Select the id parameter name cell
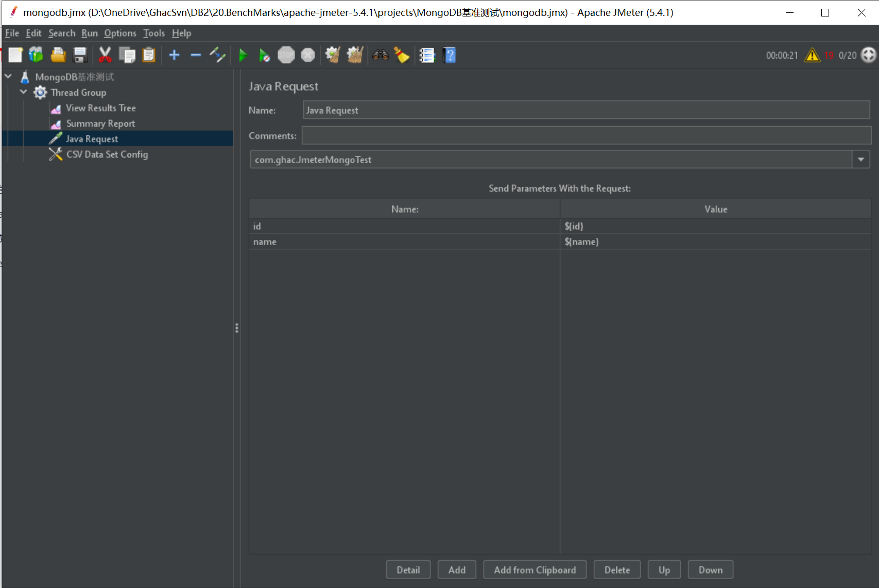The width and height of the screenshot is (879, 588). coord(404,226)
